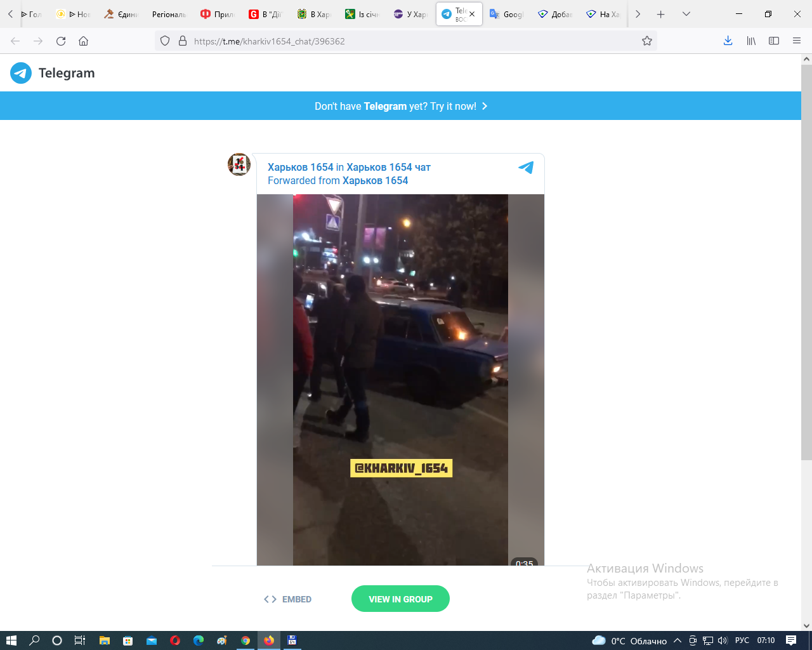Open a new browser tab
Viewport: 812px width, 650px height.
(x=660, y=14)
